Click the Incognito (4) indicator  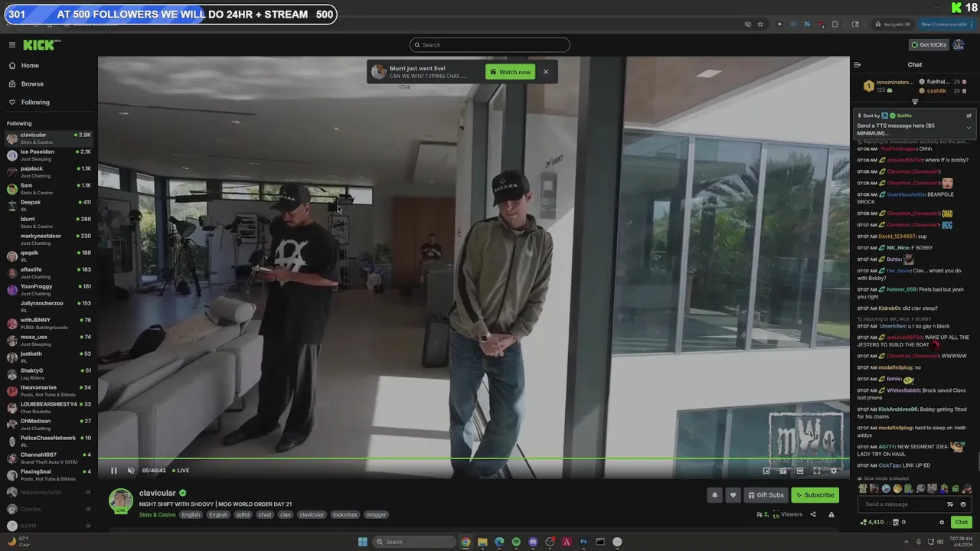click(893, 24)
